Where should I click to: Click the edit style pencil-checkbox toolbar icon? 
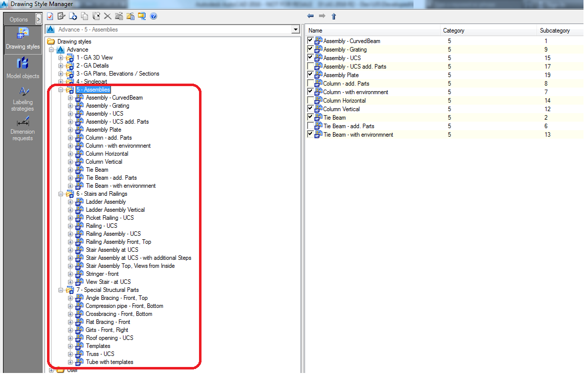(61, 16)
